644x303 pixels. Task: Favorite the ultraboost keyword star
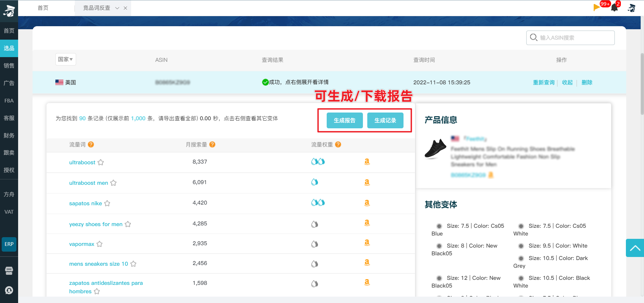[x=101, y=163]
